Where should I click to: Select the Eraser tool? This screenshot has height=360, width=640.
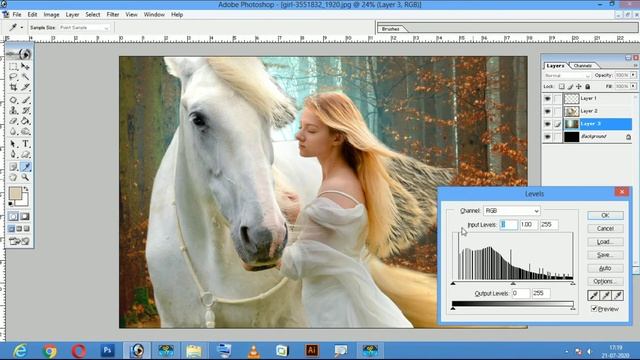13,121
